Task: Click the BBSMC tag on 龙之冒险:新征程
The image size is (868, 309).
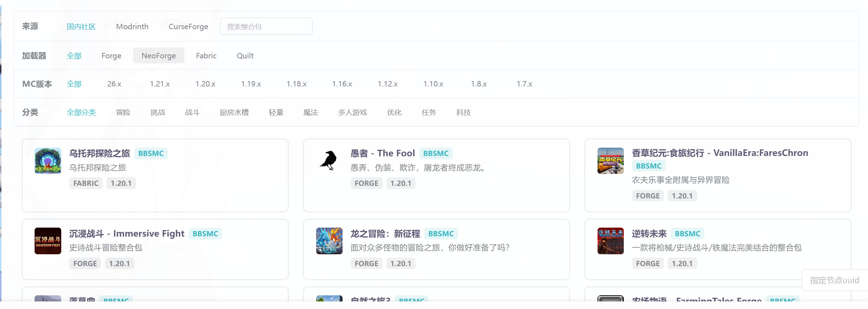Action: tap(441, 234)
